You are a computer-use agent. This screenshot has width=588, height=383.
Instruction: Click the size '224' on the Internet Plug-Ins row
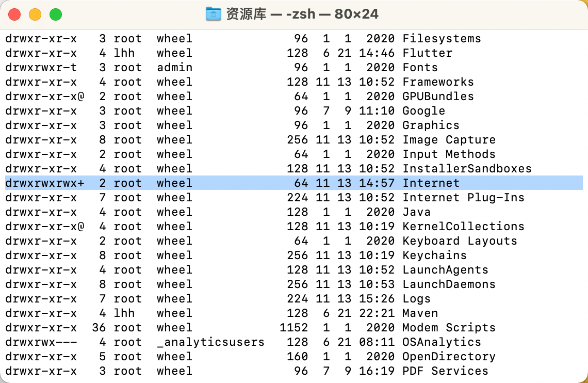(298, 198)
